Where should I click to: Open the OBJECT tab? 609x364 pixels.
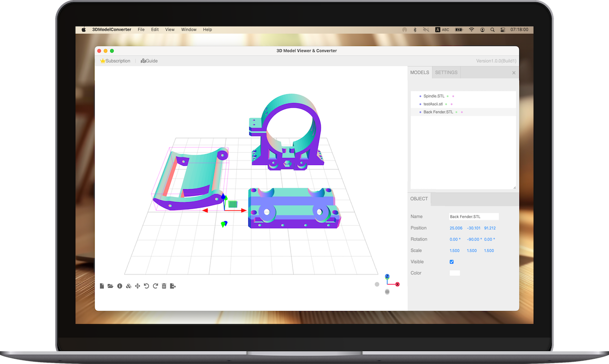click(x=419, y=199)
